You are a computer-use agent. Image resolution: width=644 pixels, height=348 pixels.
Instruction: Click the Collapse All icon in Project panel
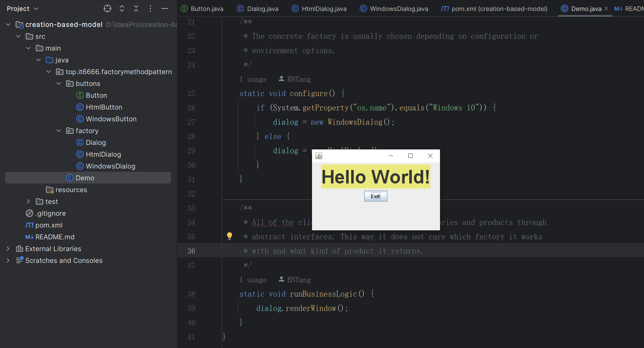point(136,9)
